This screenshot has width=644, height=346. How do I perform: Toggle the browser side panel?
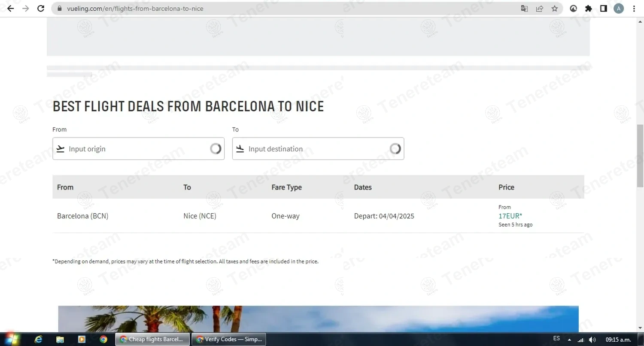[x=604, y=9]
